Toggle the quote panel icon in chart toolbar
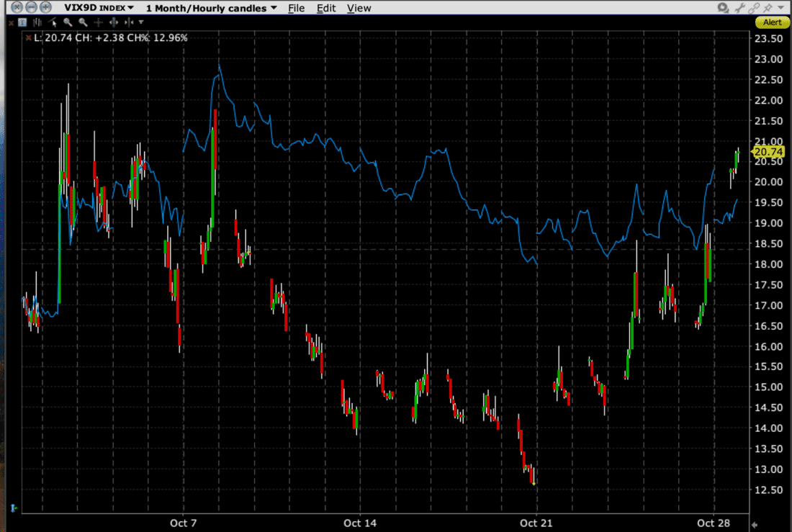792x532 pixels. click(x=22, y=22)
